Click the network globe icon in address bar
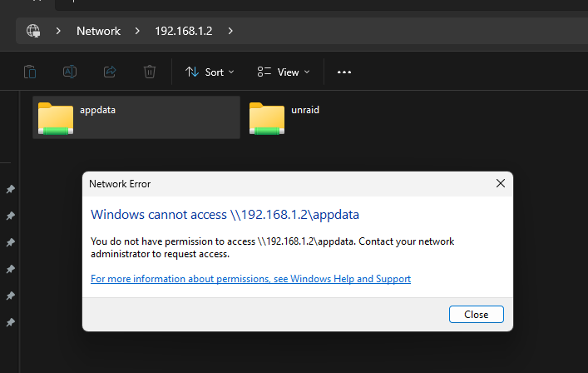 pos(33,31)
